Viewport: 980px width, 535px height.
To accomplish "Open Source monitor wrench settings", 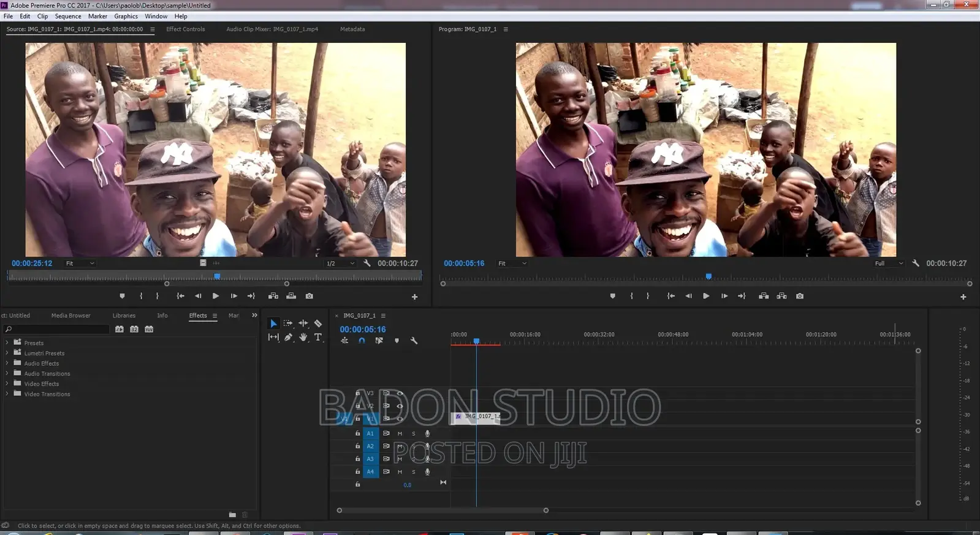I will pos(367,263).
